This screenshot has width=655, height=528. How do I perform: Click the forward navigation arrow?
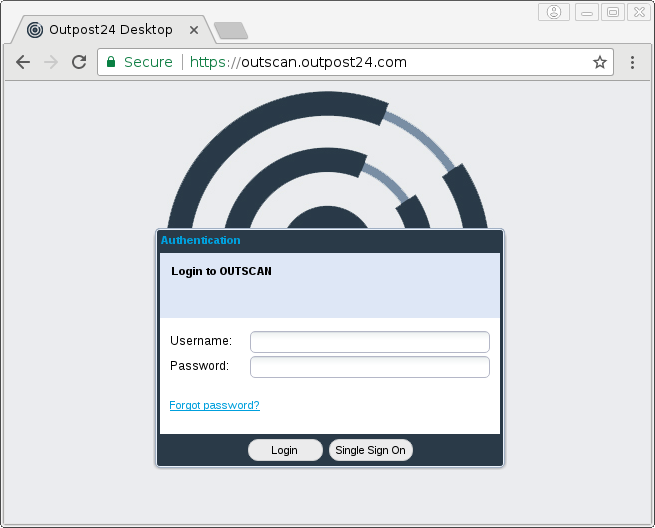tap(51, 62)
